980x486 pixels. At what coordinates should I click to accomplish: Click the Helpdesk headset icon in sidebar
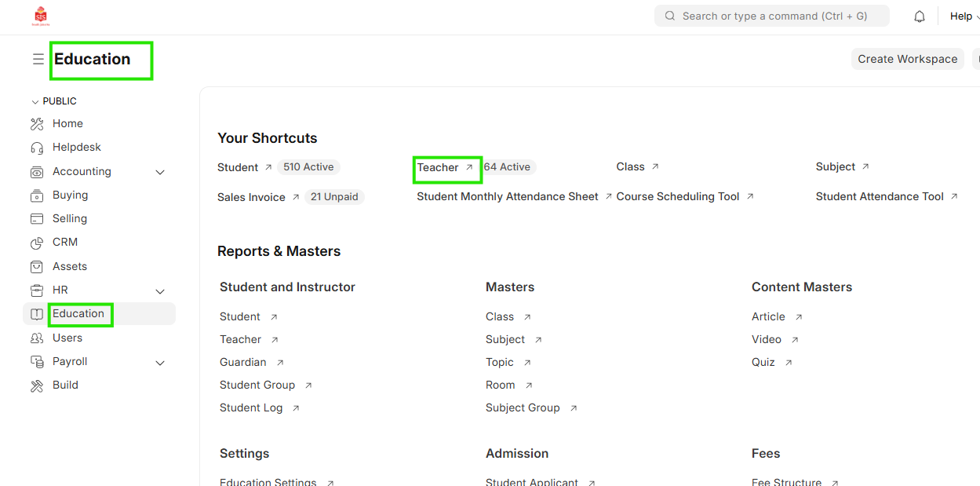37,148
